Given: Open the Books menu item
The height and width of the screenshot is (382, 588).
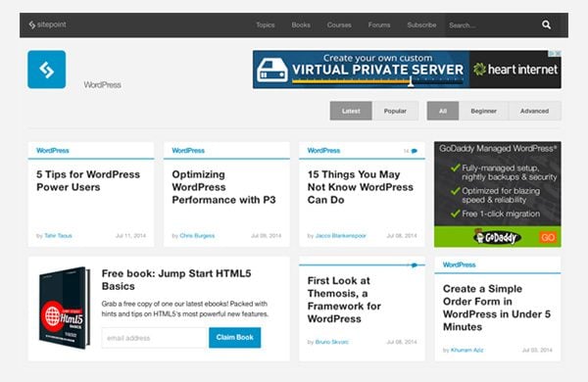Looking at the screenshot, I should (x=301, y=25).
